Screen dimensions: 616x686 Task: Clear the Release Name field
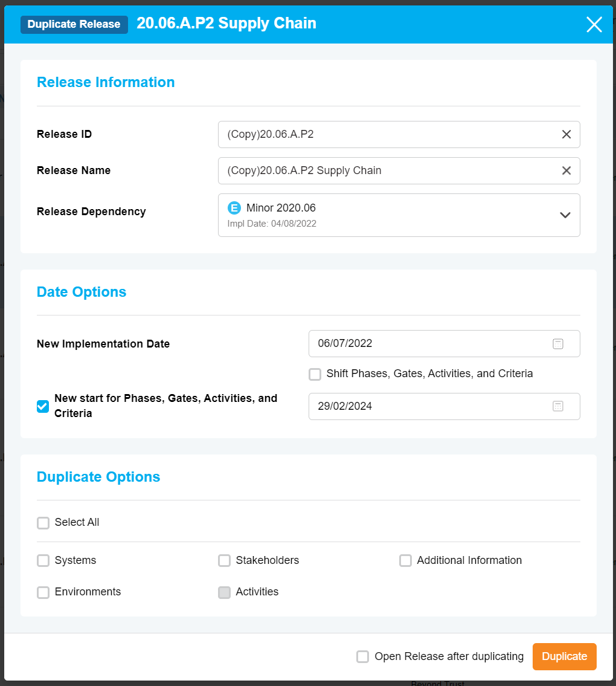566,170
